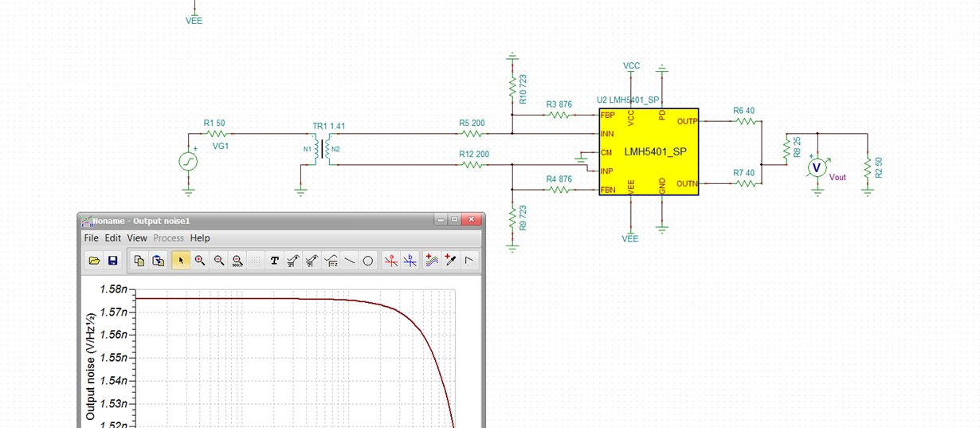
Task: Click resistor label R12 200
Action: 474,154
